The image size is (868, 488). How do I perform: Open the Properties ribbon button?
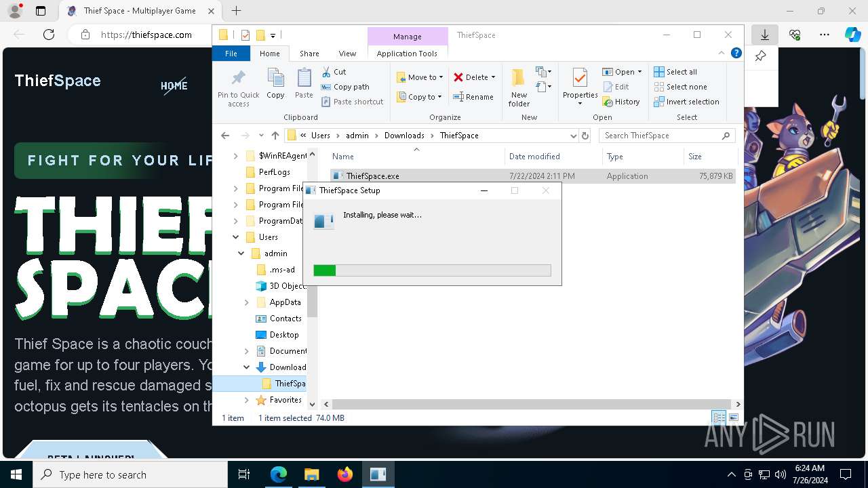click(x=580, y=86)
